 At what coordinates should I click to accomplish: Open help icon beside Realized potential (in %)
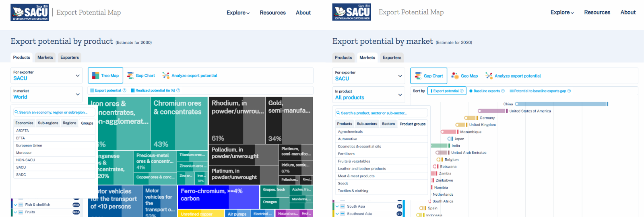point(178,90)
